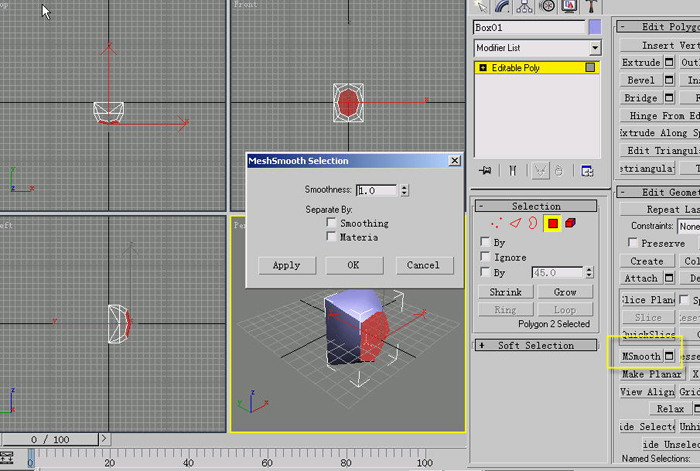
Task: Cancel the MeshSmooth Selection dialog
Action: 424,265
